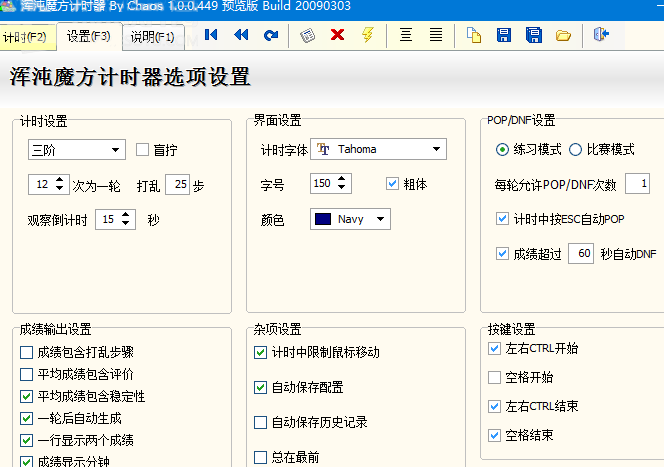Toggle 自动保存历史记录 checkbox
Viewport: 664px width, 467px height.
261,423
